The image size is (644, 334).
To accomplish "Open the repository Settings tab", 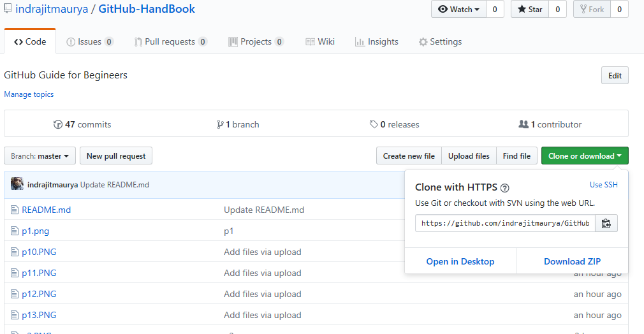I will pyautogui.click(x=440, y=41).
